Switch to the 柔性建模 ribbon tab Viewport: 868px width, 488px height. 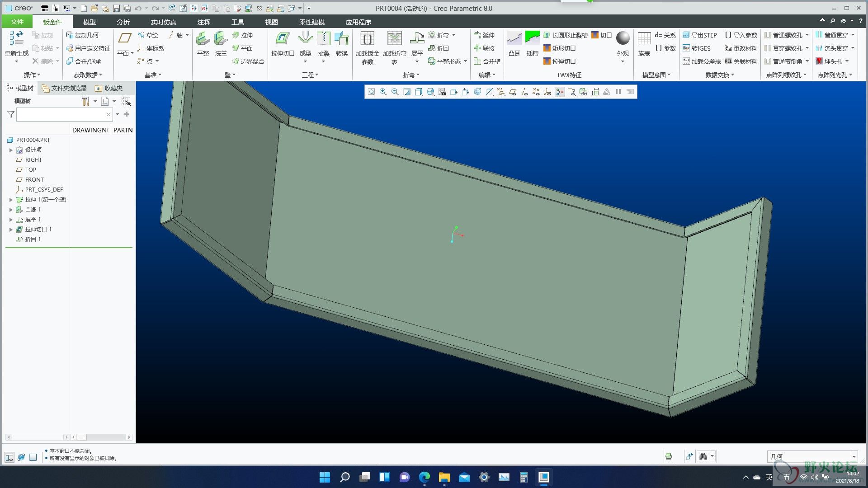tap(312, 22)
